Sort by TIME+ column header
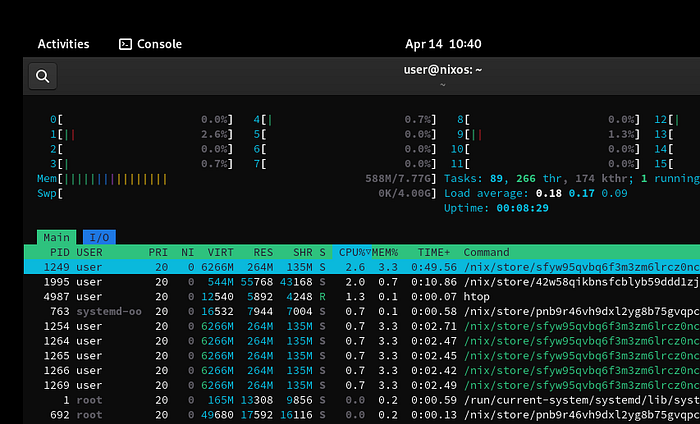 [x=434, y=252]
